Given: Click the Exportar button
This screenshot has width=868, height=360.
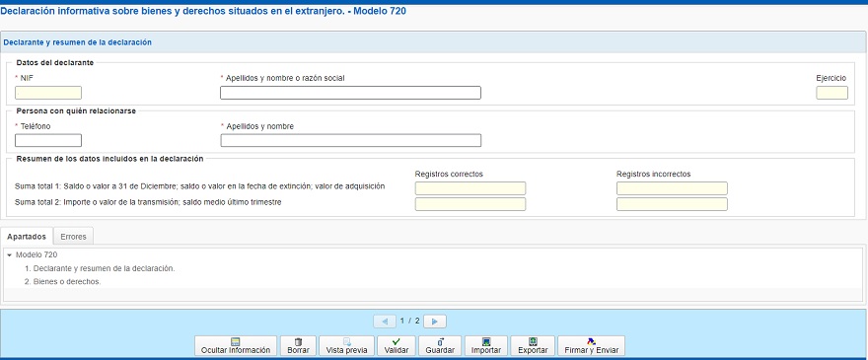Looking at the screenshot, I should [x=533, y=345].
